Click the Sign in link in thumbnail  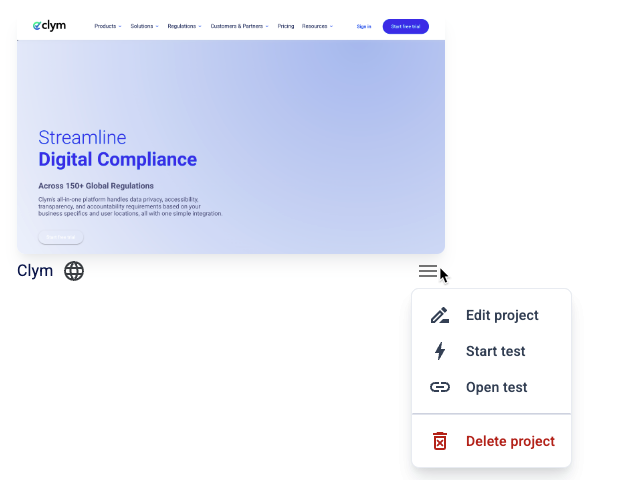pyautogui.click(x=364, y=27)
